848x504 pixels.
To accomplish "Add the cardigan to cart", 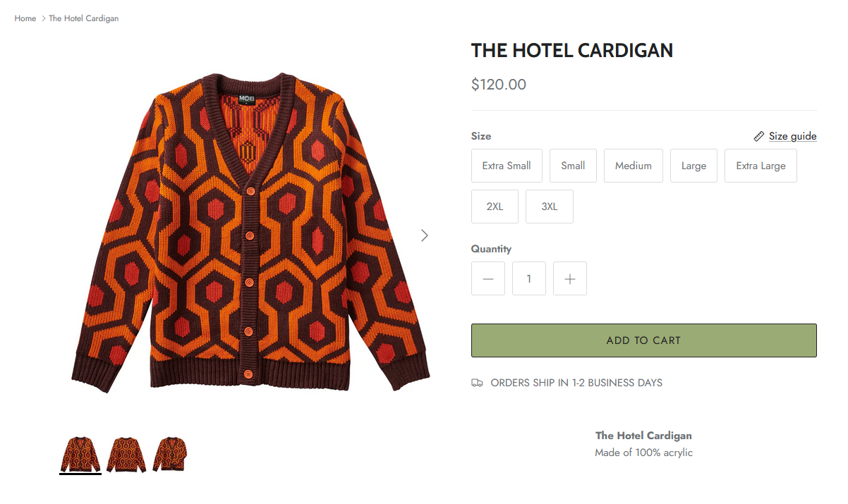I will pyautogui.click(x=644, y=340).
